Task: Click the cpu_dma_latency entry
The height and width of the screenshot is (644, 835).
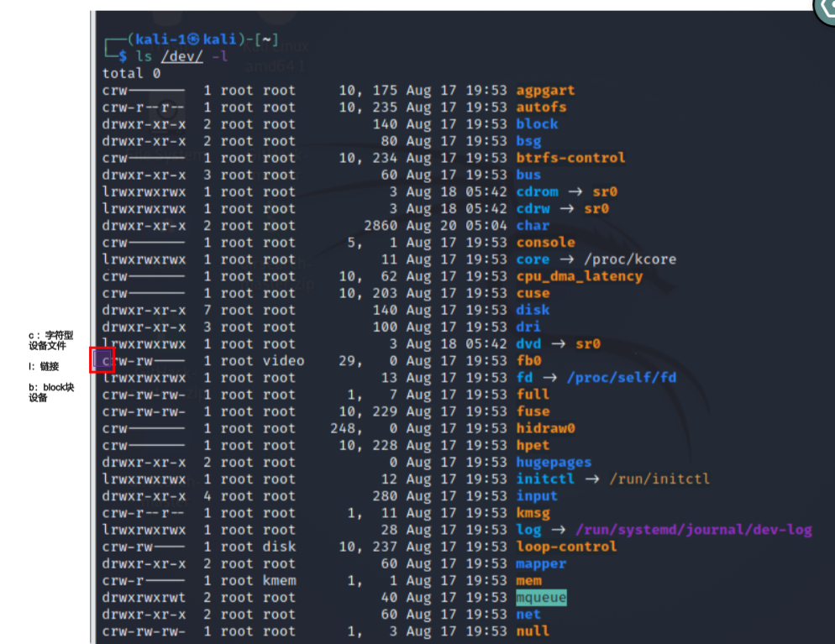Action: (x=580, y=276)
